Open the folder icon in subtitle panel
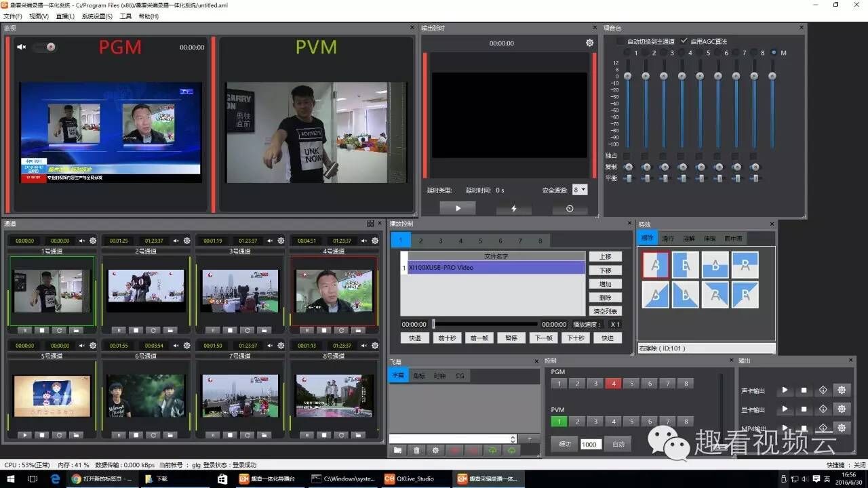This screenshot has width=868, height=488. click(397, 450)
